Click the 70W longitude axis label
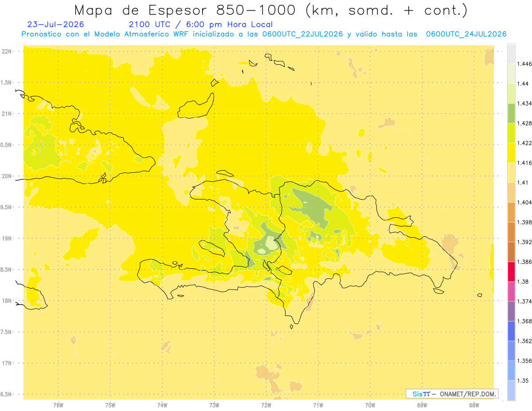This screenshot has height=411, width=532. 370,406
